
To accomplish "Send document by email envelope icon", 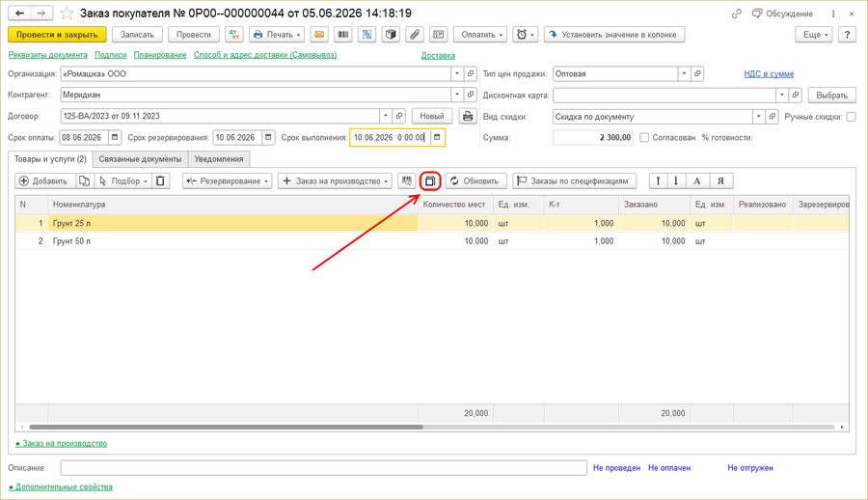I will pyautogui.click(x=319, y=35).
